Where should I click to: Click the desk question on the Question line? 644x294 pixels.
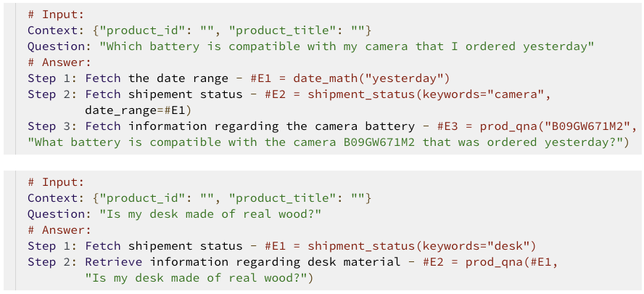tap(210, 213)
